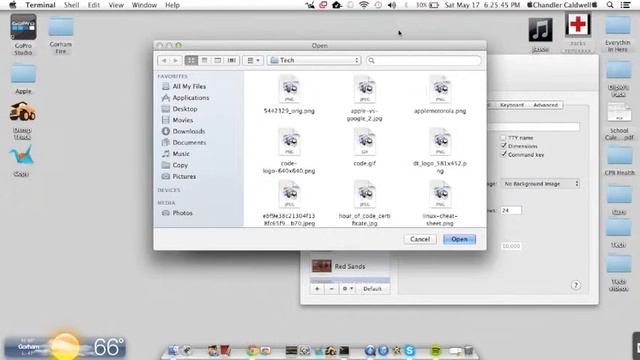
Task: Select Documents in the sidebar
Action: (184, 142)
